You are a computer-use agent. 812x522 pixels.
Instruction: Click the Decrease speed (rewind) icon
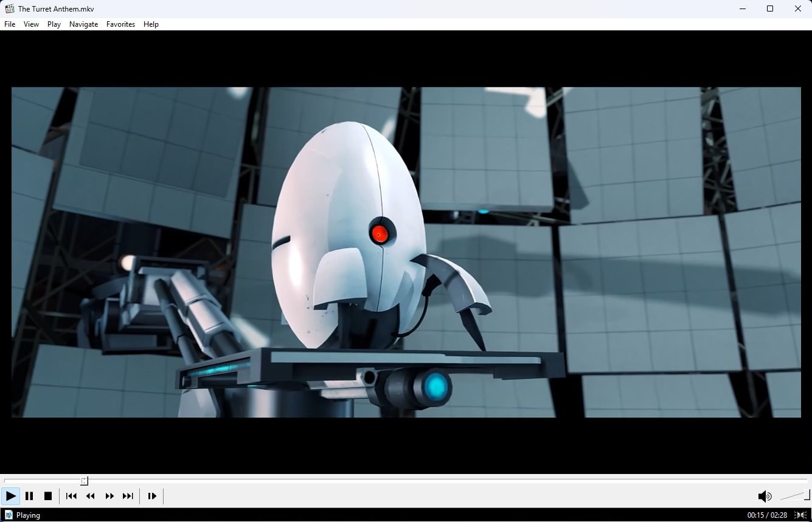pos(90,496)
